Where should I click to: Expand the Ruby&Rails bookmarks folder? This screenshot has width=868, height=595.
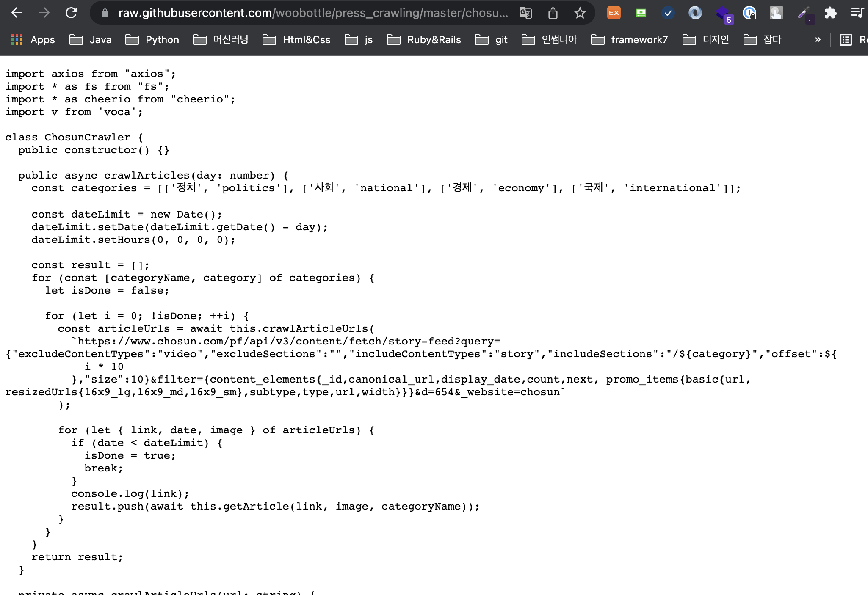(424, 40)
